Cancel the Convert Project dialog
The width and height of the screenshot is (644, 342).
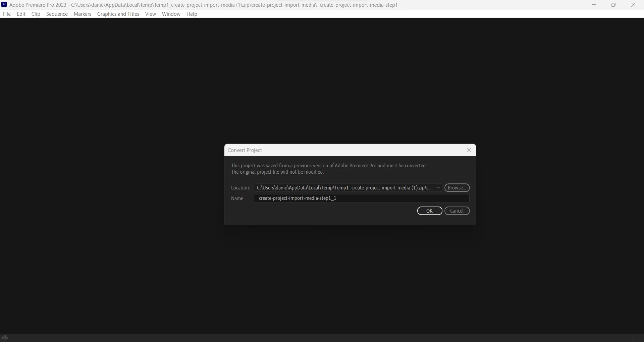(x=457, y=211)
